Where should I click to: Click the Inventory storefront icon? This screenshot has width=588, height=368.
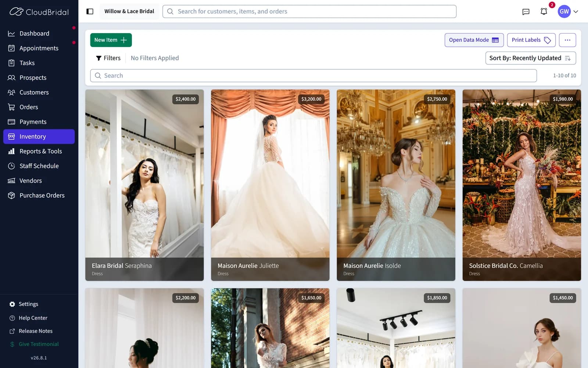tap(11, 137)
